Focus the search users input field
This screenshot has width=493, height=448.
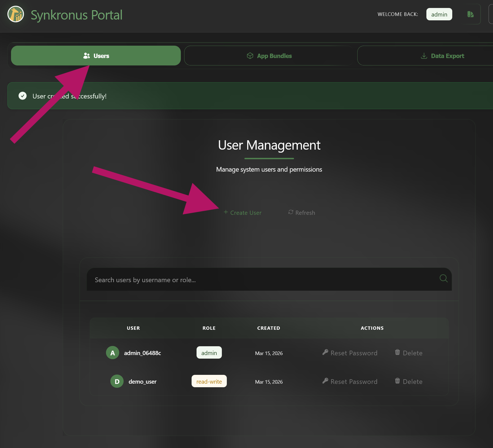coord(269,279)
